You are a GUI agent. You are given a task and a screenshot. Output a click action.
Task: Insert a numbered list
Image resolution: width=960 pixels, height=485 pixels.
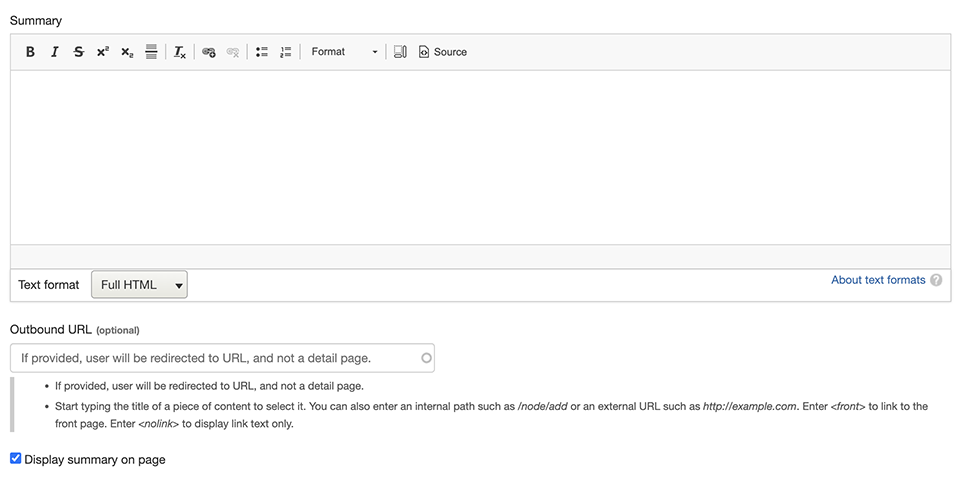285,52
